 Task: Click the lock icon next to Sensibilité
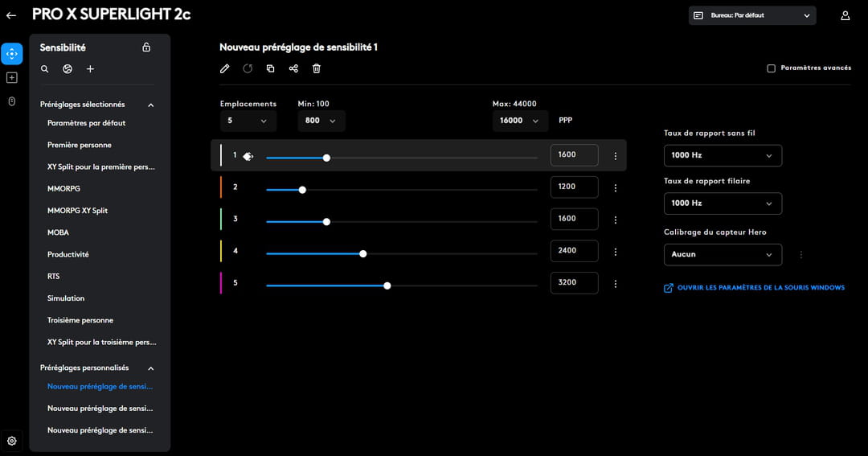pos(146,47)
